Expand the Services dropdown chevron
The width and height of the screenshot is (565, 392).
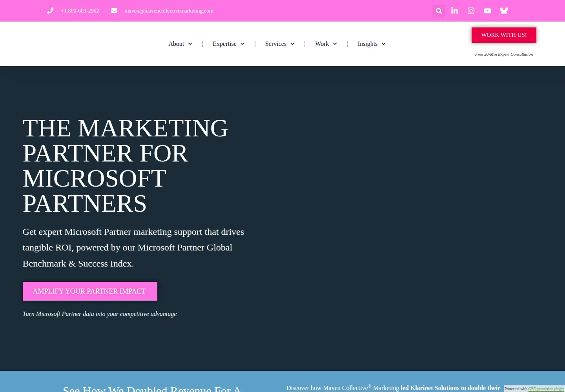[293, 44]
